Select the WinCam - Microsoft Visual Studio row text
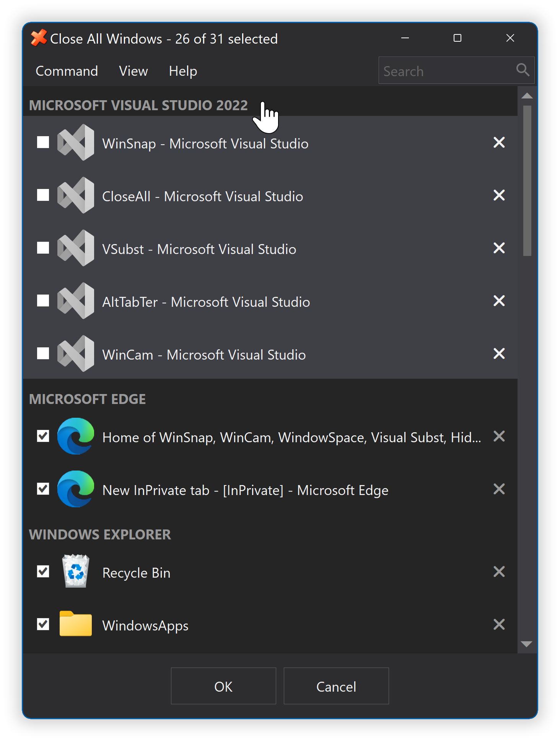 [x=204, y=355]
